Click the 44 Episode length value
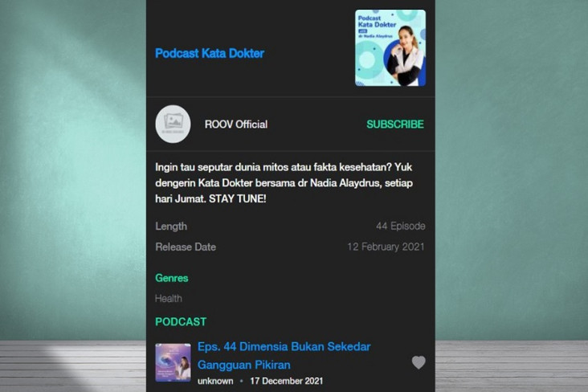The width and height of the screenshot is (588, 392). point(401,227)
